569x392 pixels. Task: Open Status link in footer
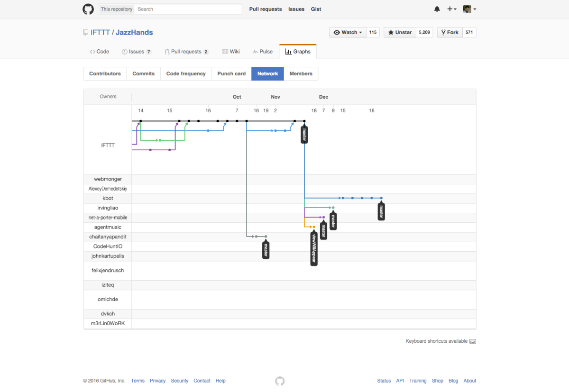(x=384, y=381)
